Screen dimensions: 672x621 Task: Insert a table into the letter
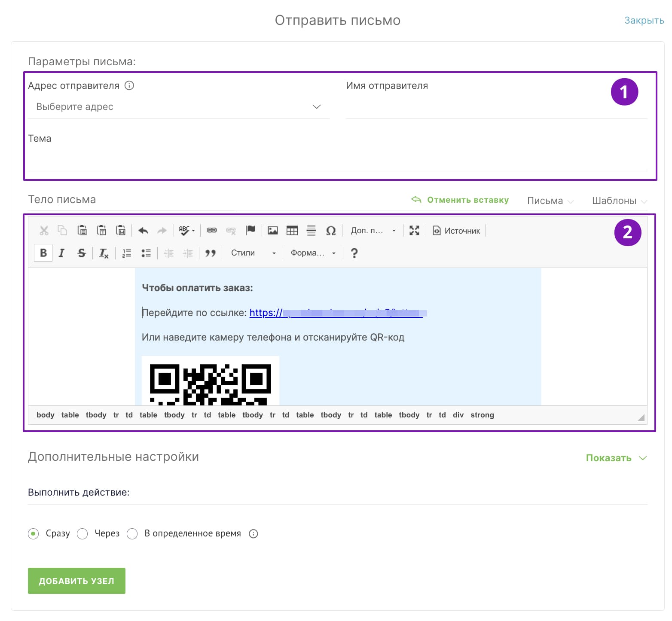coord(292,231)
